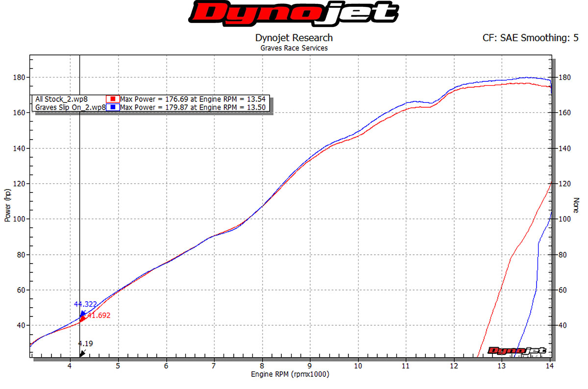Image resolution: width=588 pixels, height=389 pixels.
Task: Click the red 41.692 cursor value marker
Action: click(98, 316)
